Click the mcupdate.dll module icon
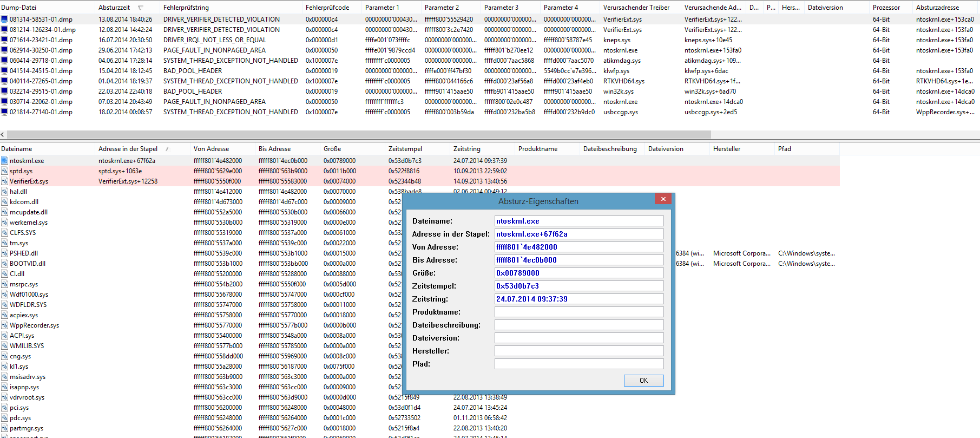Screen dimensions: 980x438 tap(4, 212)
